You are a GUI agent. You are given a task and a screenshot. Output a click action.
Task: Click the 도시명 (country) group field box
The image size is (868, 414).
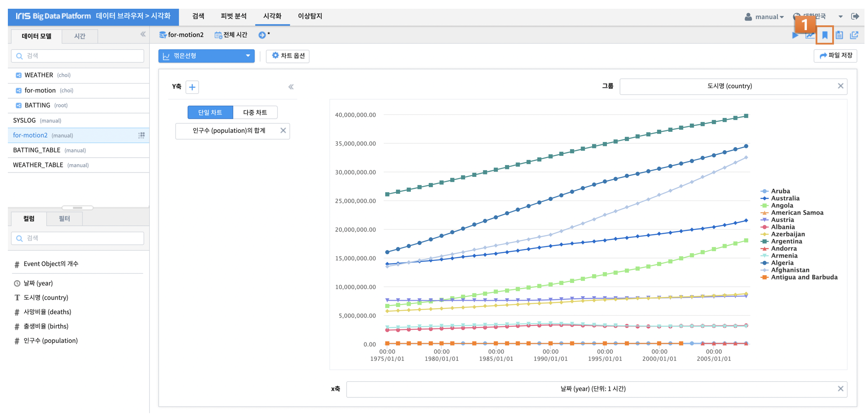click(x=734, y=86)
